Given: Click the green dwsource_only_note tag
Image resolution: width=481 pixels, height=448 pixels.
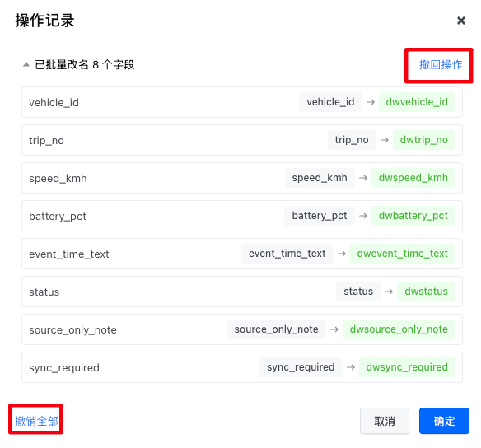Looking at the screenshot, I should click(399, 329).
